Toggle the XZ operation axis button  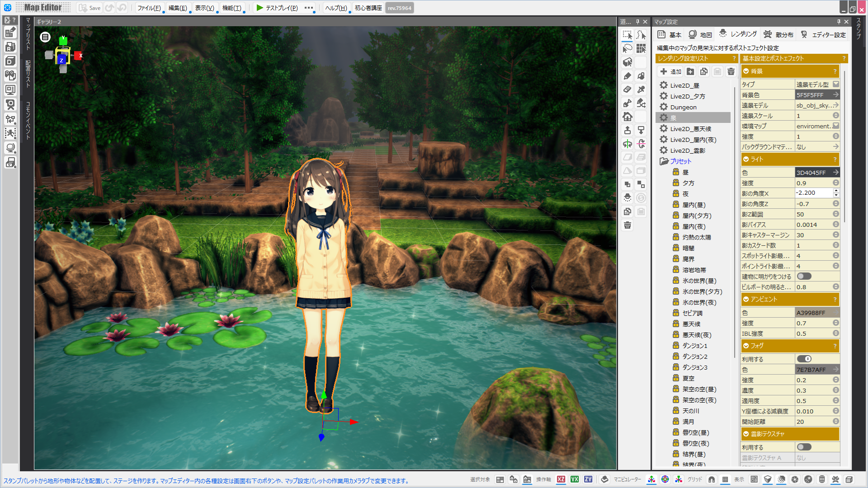pos(561,479)
